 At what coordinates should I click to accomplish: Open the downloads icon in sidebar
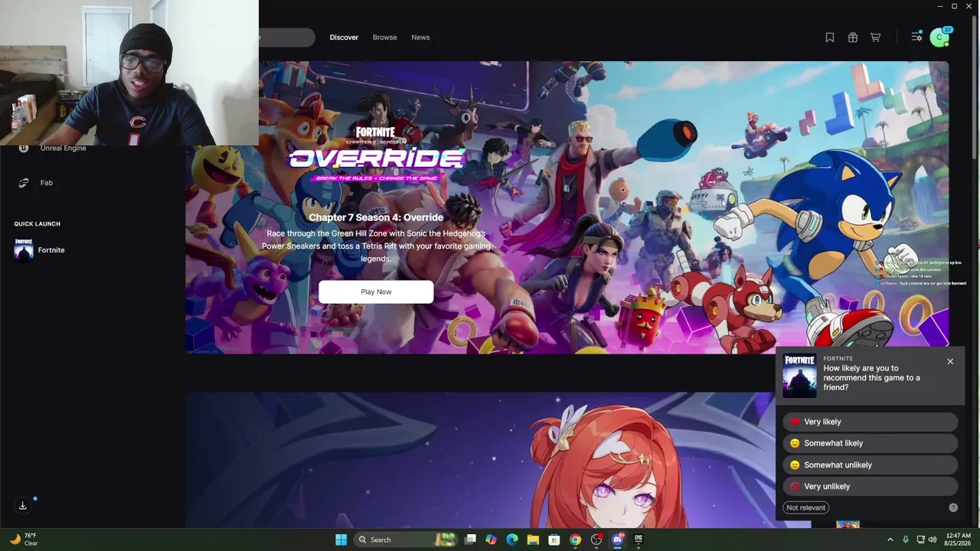pos(23,505)
